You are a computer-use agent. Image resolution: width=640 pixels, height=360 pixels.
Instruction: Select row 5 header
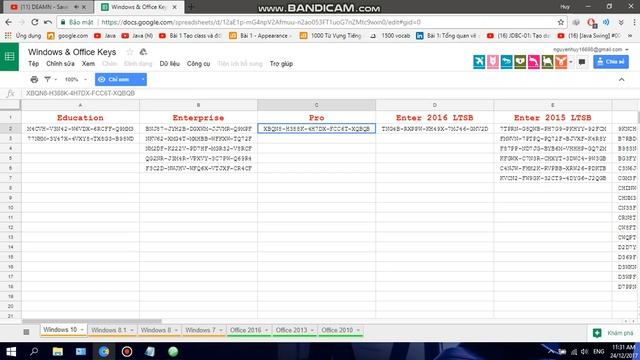[11, 158]
